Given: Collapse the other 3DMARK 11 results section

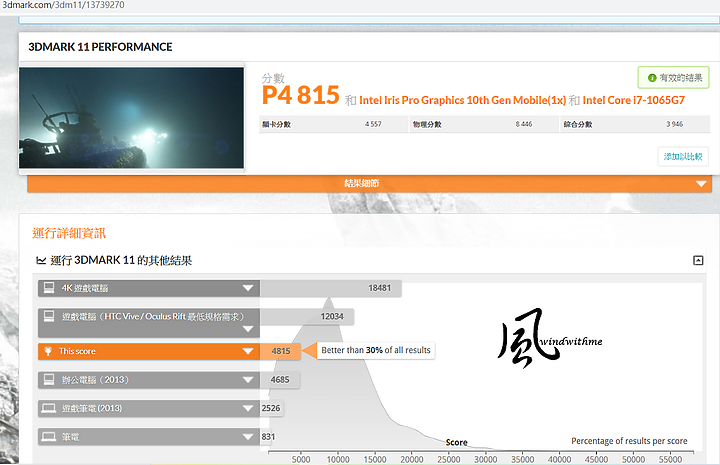Looking at the screenshot, I should pyautogui.click(x=698, y=261).
